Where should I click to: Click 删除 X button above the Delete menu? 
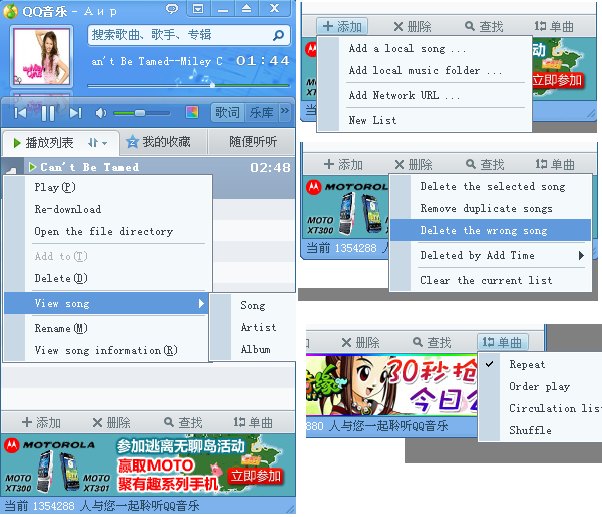(413, 165)
